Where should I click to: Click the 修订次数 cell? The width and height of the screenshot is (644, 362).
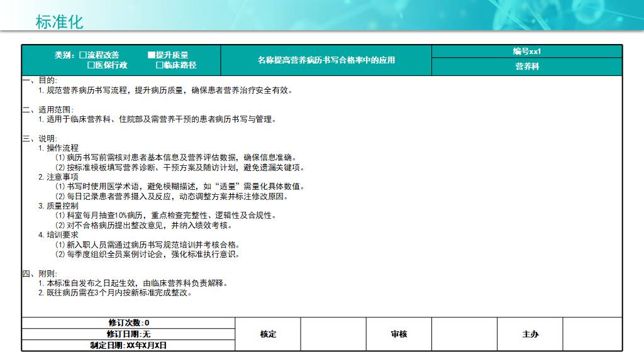click(x=128, y=322)
